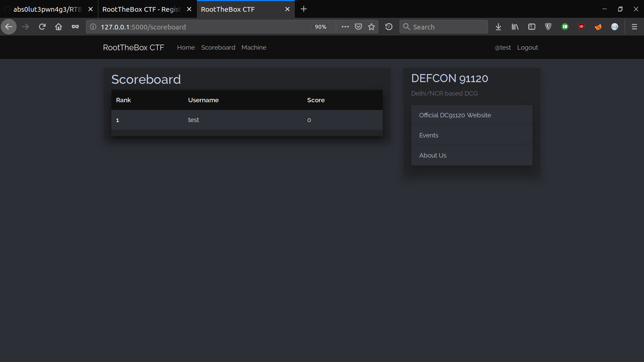Open page actions three-dots menu
The image size is (644, 362).
click(x=345, y=27)
